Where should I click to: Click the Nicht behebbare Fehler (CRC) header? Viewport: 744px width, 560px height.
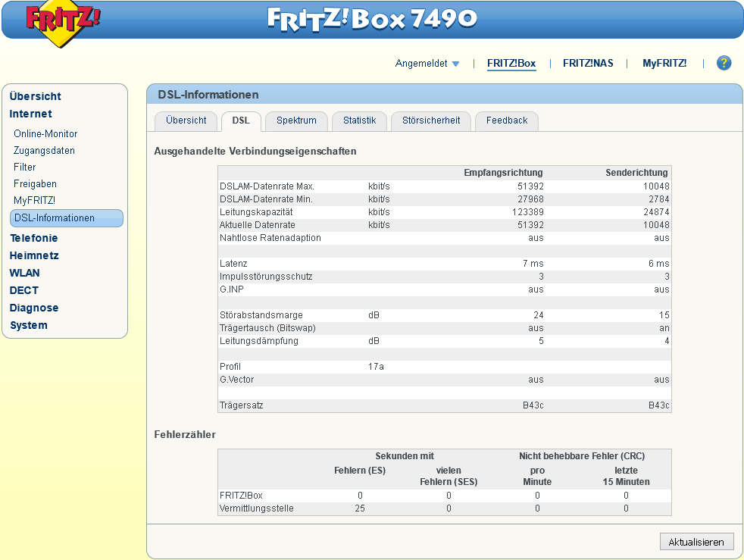point(582,456)
